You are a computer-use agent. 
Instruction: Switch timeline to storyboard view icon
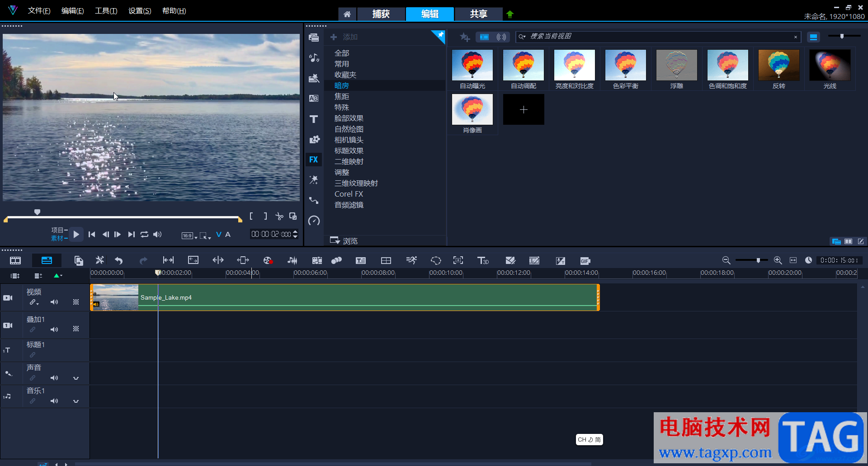click(x=15, y=260)
